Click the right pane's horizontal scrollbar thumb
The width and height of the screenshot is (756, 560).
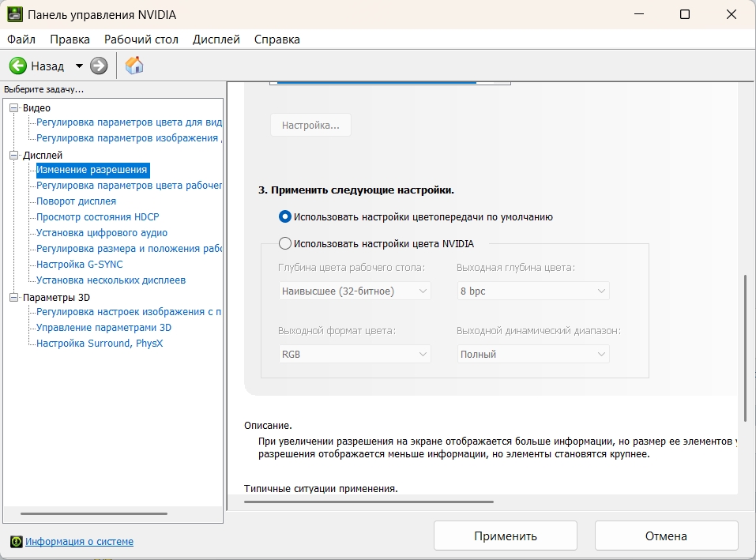tap(369, 502)
